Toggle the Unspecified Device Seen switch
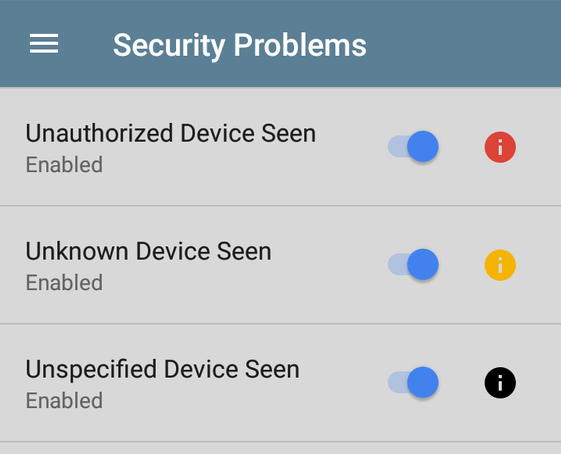Image resolution: width=561 pixels, height=454 pixels. coord(413,382)
